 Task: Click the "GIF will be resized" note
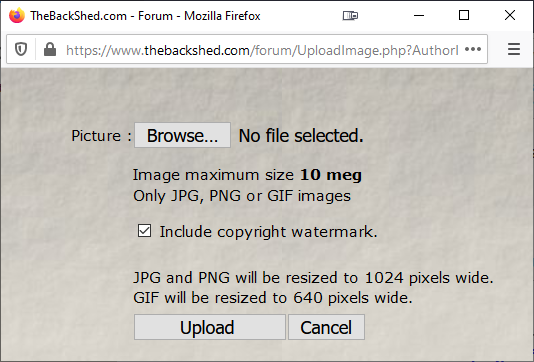click(273, 298)
